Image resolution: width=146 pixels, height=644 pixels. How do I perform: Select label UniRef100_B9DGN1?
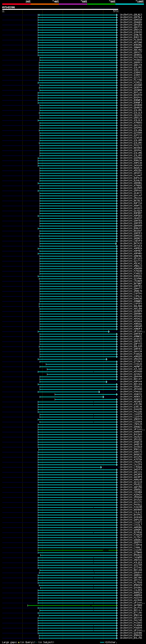click(131, 45)
